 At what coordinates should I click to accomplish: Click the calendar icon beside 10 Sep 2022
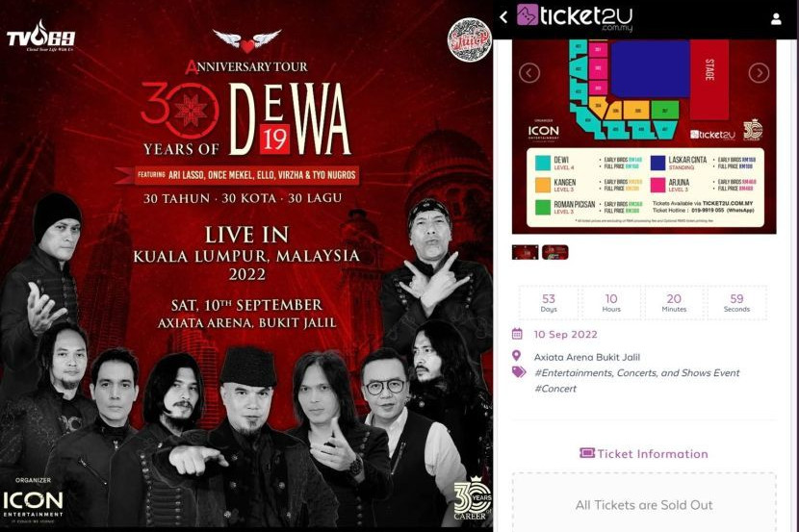517,334
